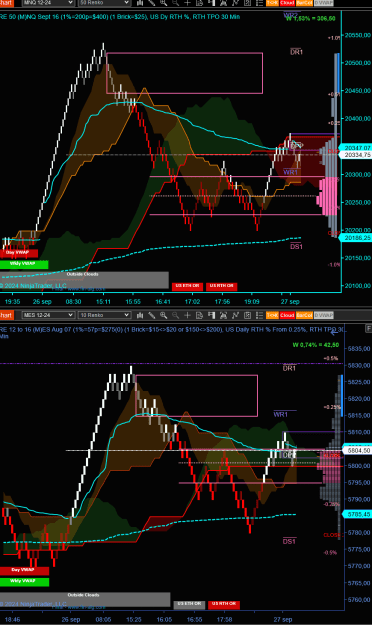Screen dimensions: 372x625
Task: Click red US RTH OR button on MES chart
Action: point(224,605)
